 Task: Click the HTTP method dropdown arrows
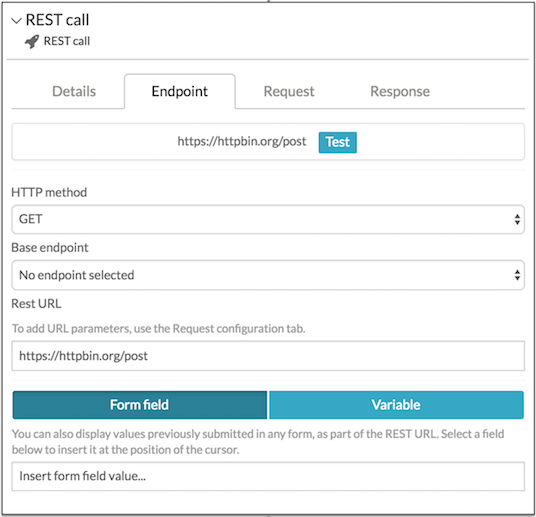click(517, 220)
